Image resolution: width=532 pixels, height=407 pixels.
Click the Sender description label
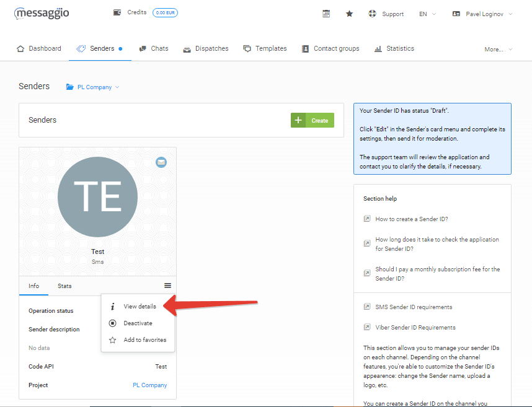pyautogui.click(x=54, y=330)
